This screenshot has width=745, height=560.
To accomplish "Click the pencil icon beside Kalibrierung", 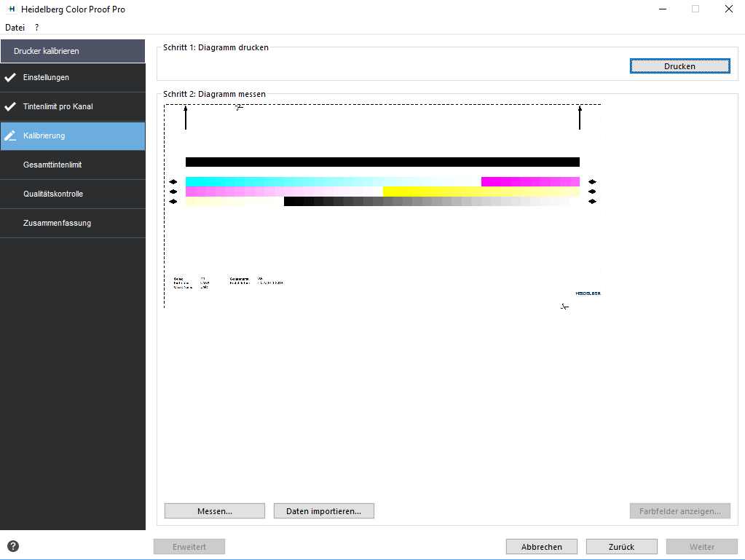I will tap(10, 136).
